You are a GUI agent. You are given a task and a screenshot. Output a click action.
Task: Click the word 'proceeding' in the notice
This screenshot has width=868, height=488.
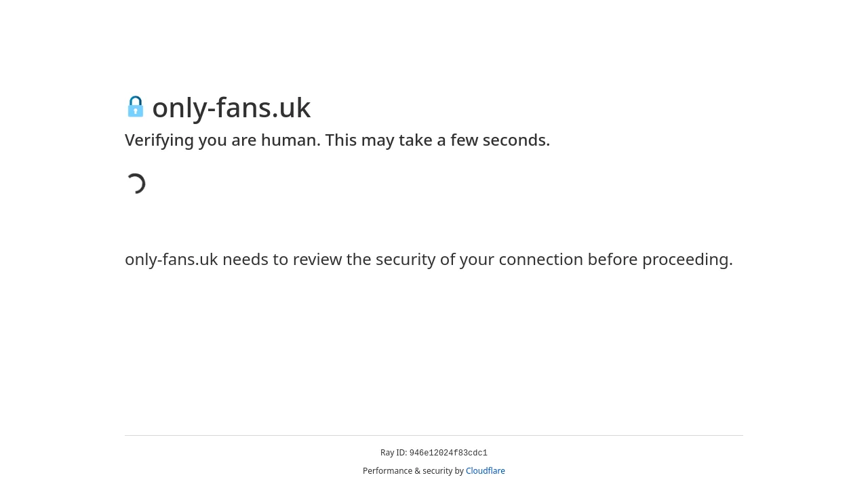click(x=685, y=260)
